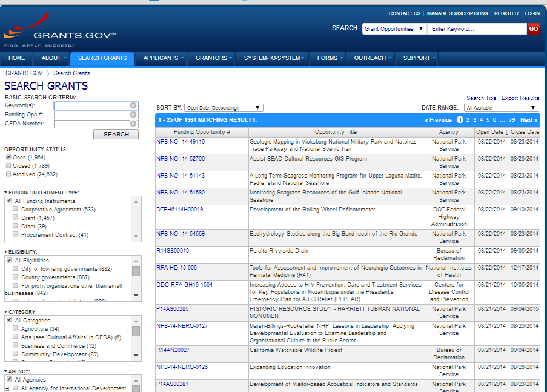The image size is (547, 392).
Task: Select the Search Grants tab
Action: pos(102,58)
